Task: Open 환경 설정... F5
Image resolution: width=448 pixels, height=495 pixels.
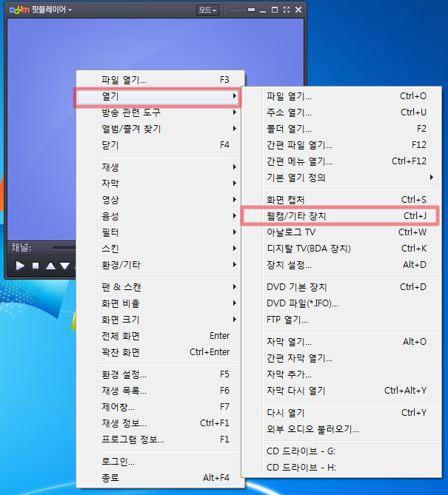Action: click(x=160, y=374)
